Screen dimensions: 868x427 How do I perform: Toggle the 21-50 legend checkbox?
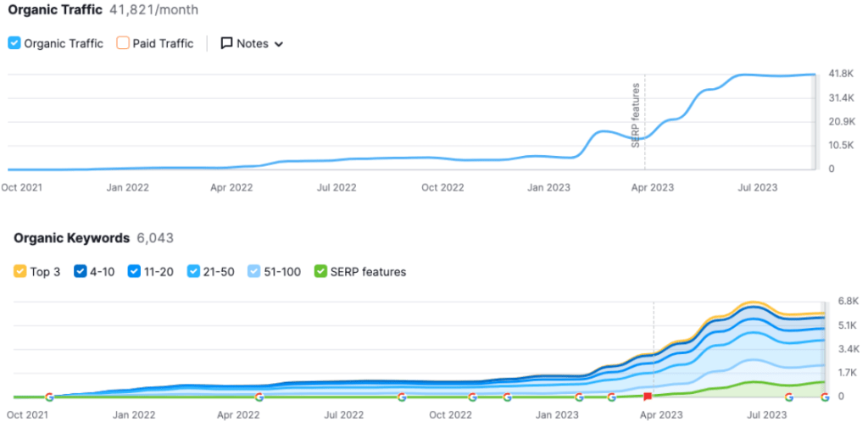coord(194,272)
